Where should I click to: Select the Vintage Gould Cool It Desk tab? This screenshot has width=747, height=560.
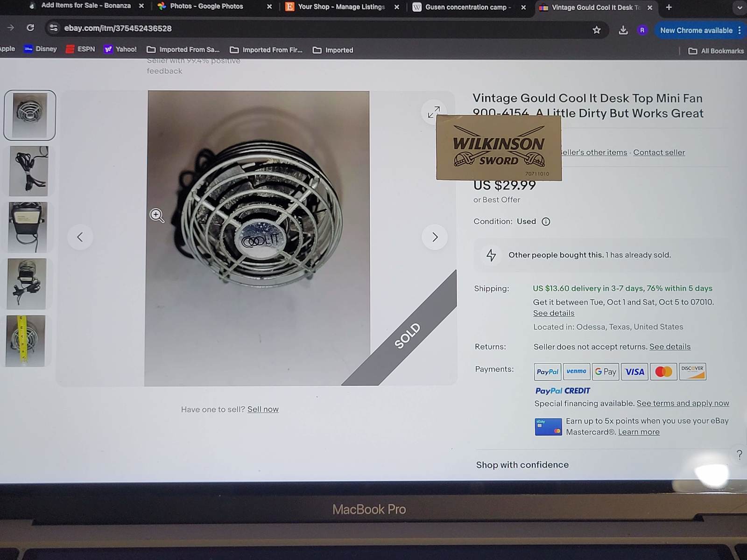[x=590, y=7]
